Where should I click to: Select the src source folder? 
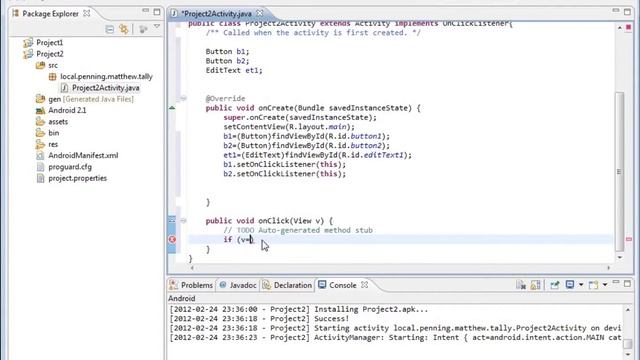click(53, 65)
